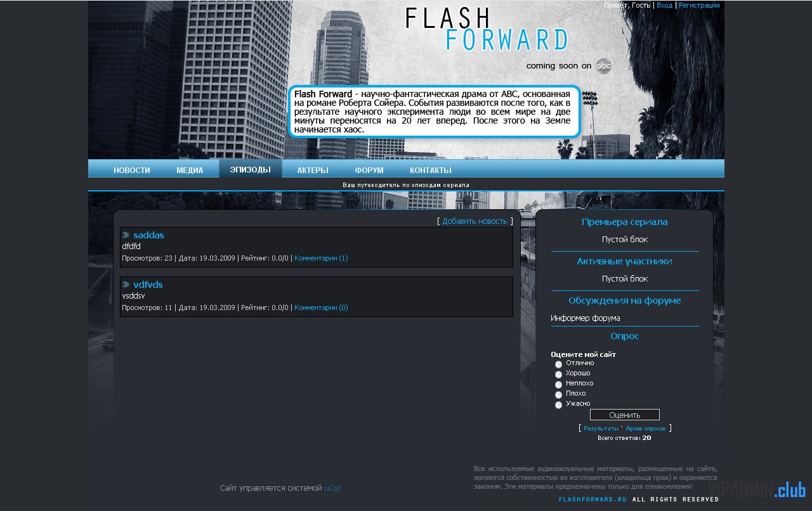Click the uCoz system link

point(333,488)
